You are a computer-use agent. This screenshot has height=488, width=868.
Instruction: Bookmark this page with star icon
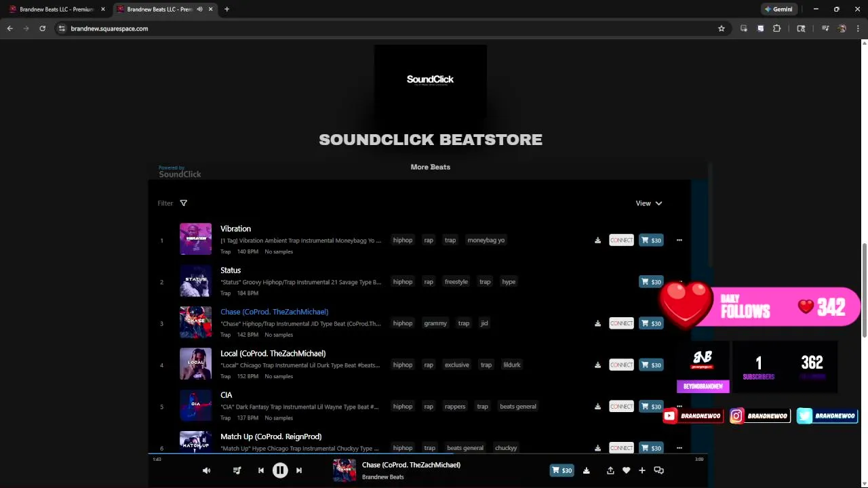[x=722, y=28]
